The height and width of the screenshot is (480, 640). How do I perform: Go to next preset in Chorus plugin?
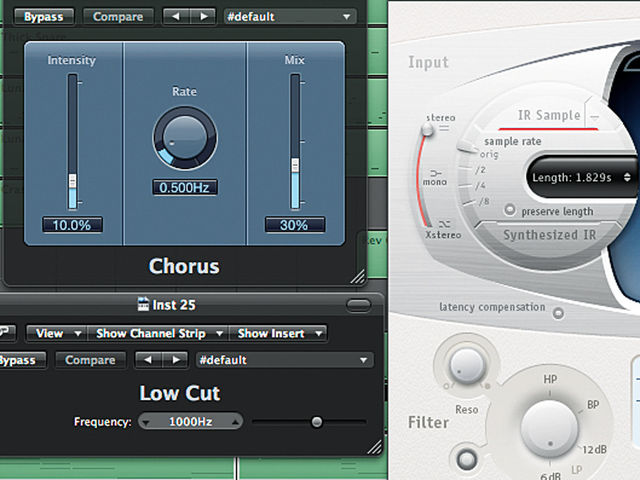203,17
